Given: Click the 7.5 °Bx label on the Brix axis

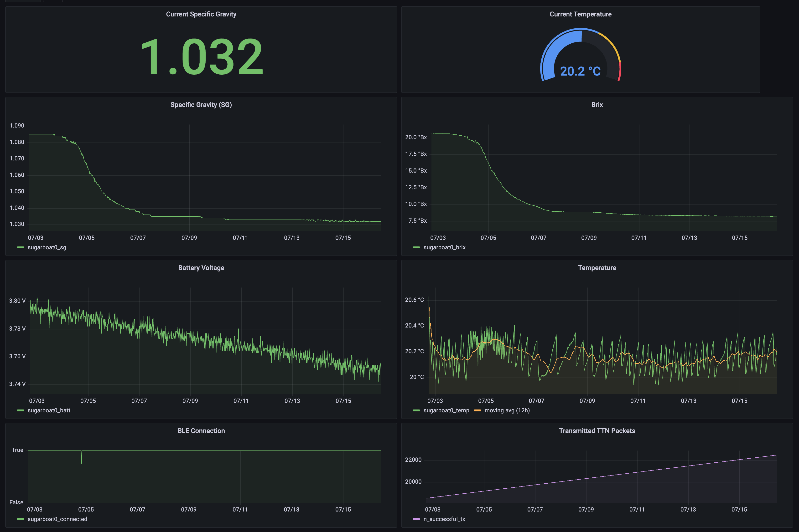Looking at the screenshot, I should click(x=417, y=220).
